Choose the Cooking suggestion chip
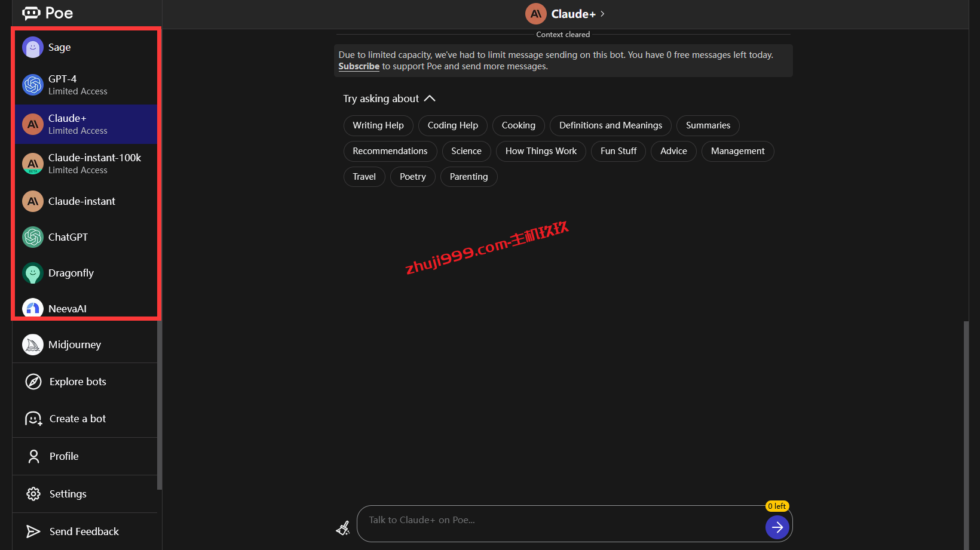Image resolution: width=980 pixels, height=550 pixels. click(519, 125)
